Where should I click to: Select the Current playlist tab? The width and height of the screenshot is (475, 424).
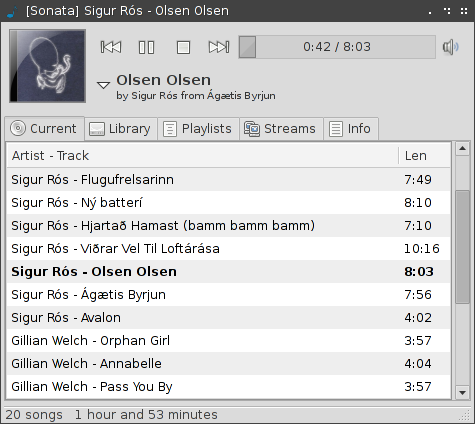click(x=44, y=129)
